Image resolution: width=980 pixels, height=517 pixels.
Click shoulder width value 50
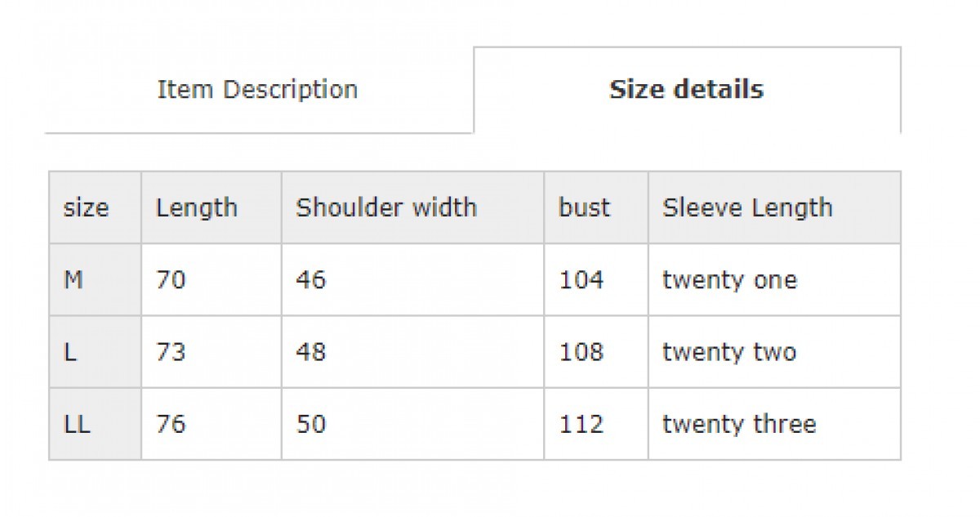(x=310, y=424)
